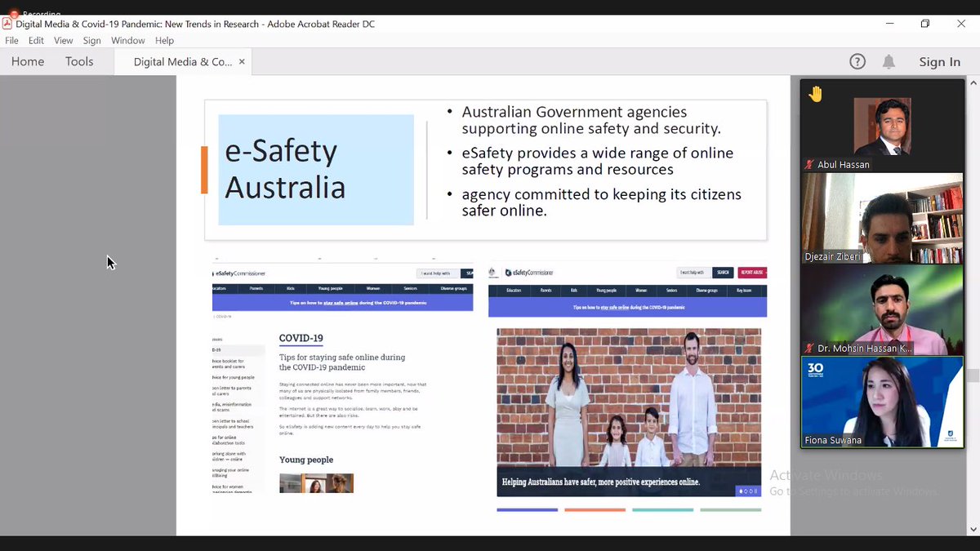The width and height of the screenshot is (980, 551).
Task: Click the family photo banner image
Action: pos(629,412)
